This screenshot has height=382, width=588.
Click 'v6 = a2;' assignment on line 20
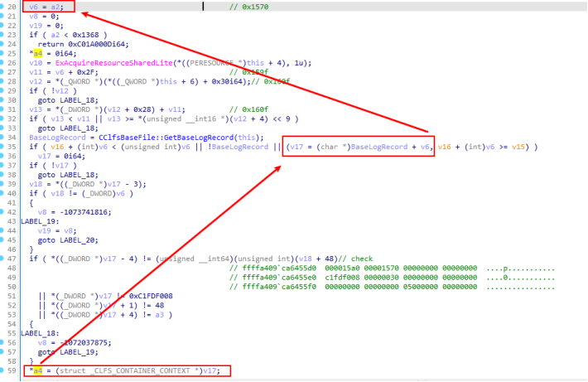(x=46, y=7)
